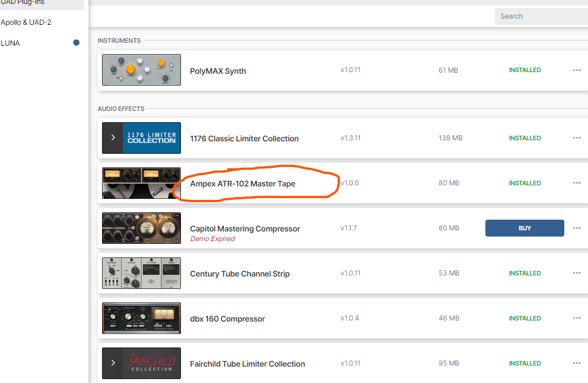
Task: Open more options for dbx 160 Compressor
Action: [x=577, y=318]
